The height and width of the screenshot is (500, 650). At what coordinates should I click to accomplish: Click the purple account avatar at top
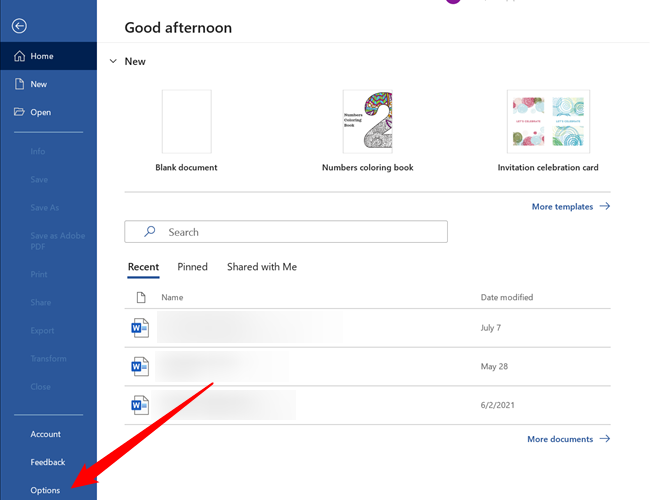click(453, 1)
